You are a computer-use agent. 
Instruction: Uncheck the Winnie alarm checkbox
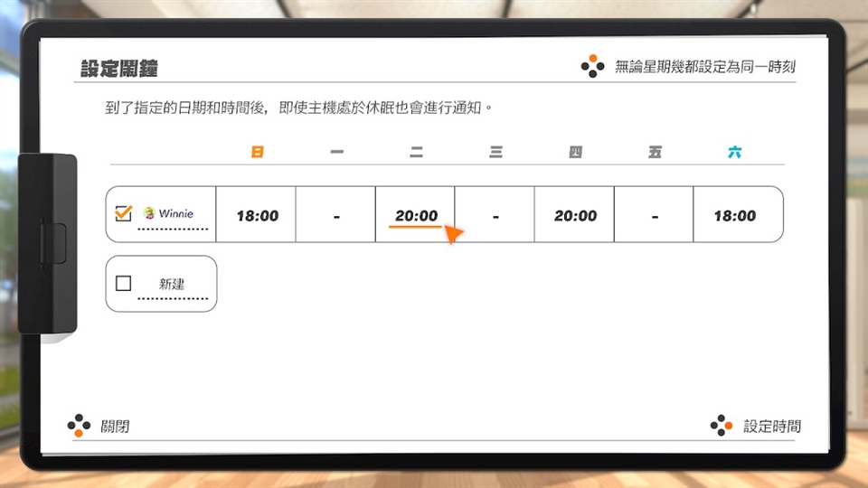click(x=124, y=213)
